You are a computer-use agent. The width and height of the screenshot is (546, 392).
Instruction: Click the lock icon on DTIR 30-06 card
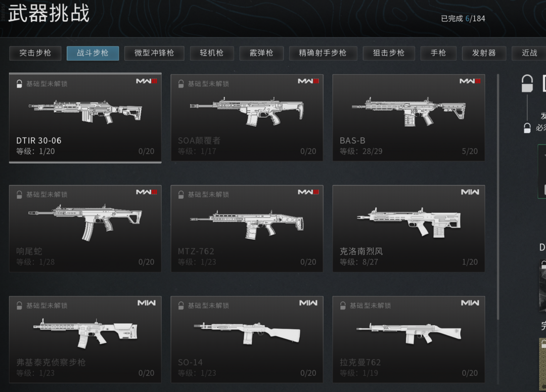click(x=19, y=83)
